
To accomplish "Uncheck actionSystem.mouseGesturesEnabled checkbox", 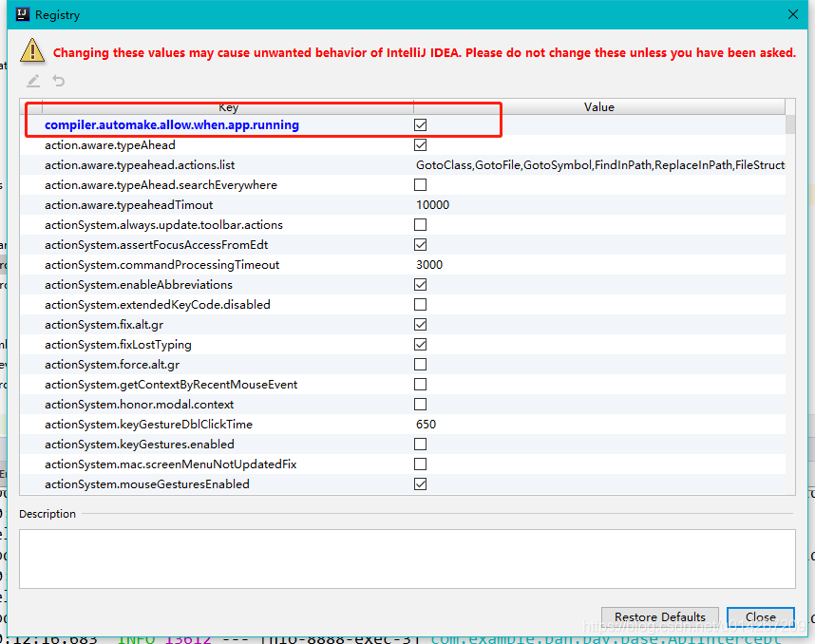I will click(420, 483).
